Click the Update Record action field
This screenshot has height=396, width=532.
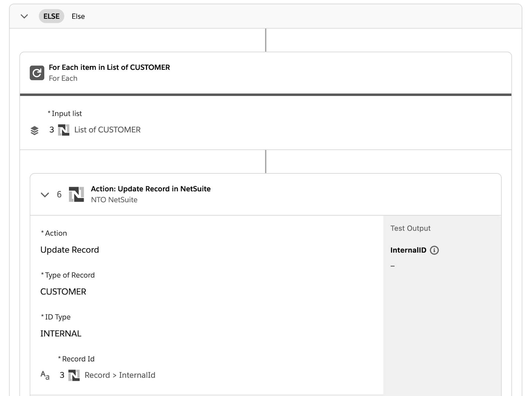tap(69, 250)
